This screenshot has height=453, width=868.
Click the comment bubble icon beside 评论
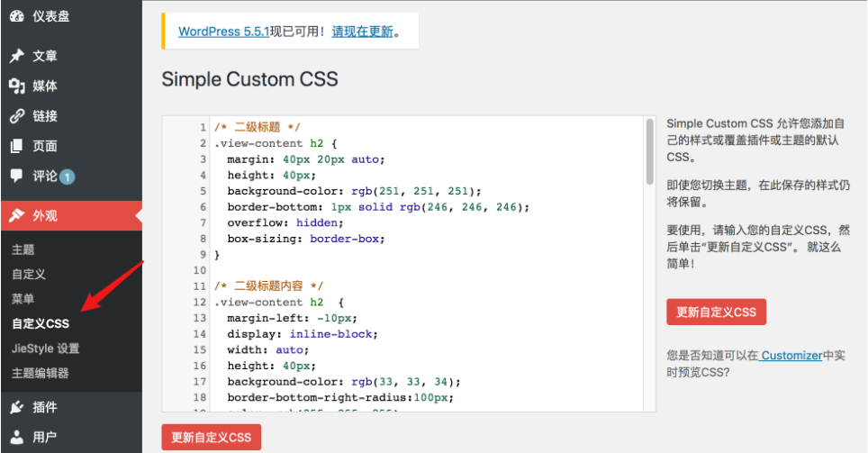[x=16, y=176]
